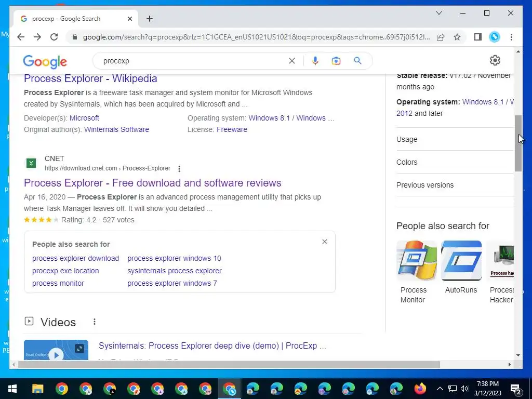Screen dimensions: 532x399
Task: Play the Process Explorer video thumbnail
Action: 56,350
